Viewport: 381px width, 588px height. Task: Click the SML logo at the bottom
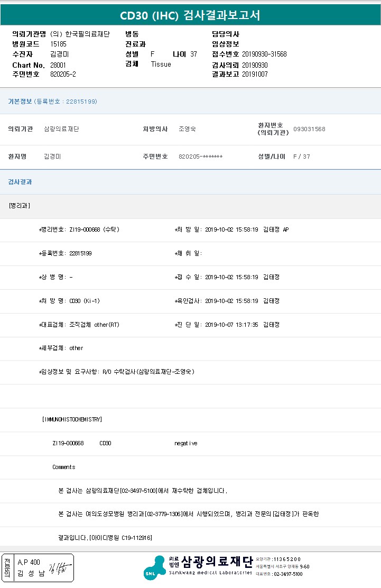[x=154, y=567]
